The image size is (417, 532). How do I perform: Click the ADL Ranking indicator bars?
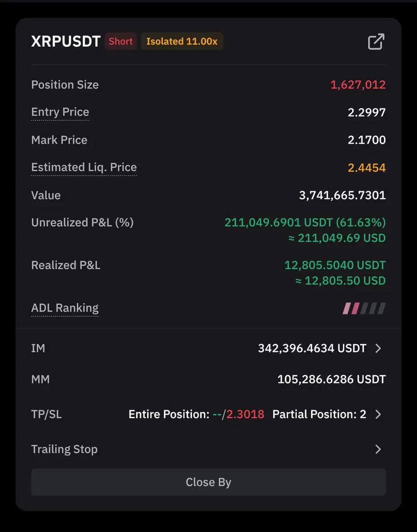coord(364,308)
